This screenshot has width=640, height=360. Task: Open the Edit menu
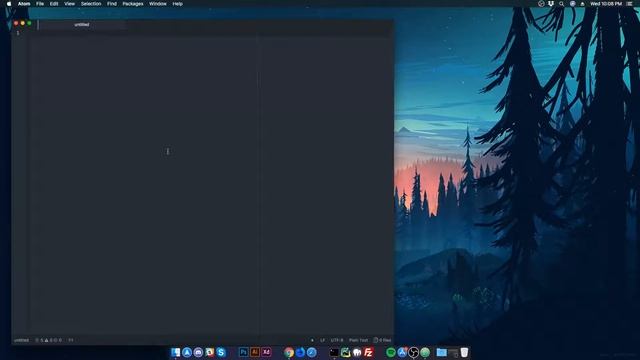(54, 4)
